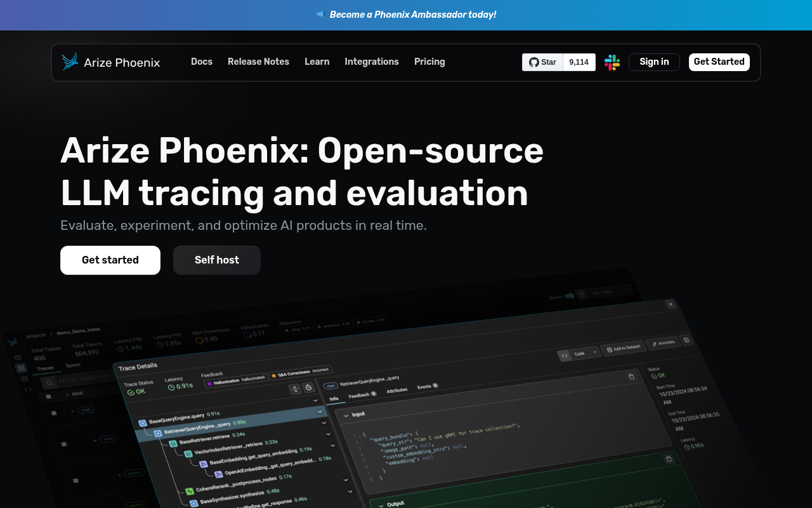The image size is (812, 508).
Task: Click the OpenAIEmbedding span icon
Action: click(x=219, y=474)
